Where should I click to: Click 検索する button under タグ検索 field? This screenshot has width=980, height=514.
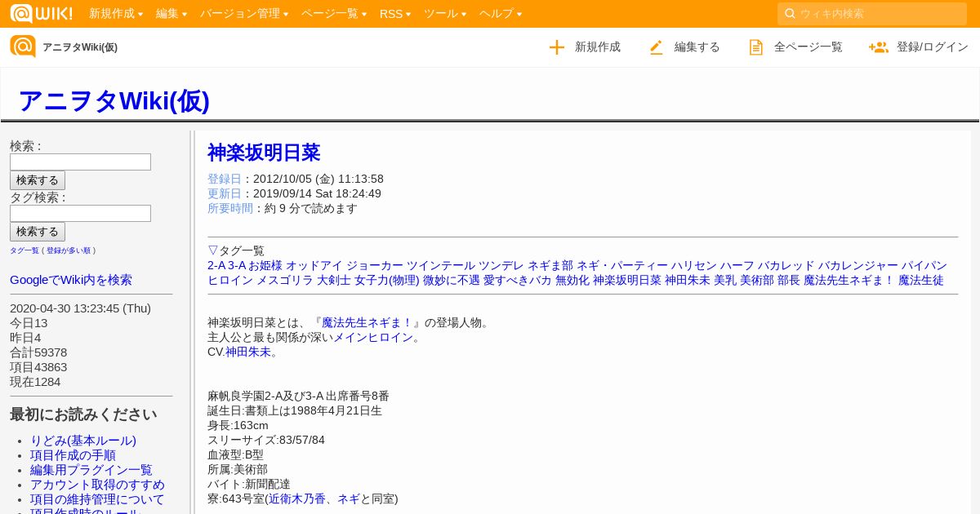tap(38, 232)
